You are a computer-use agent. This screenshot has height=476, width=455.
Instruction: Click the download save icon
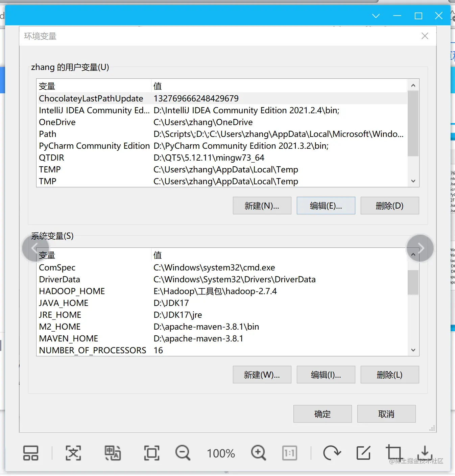coord(425,453)
